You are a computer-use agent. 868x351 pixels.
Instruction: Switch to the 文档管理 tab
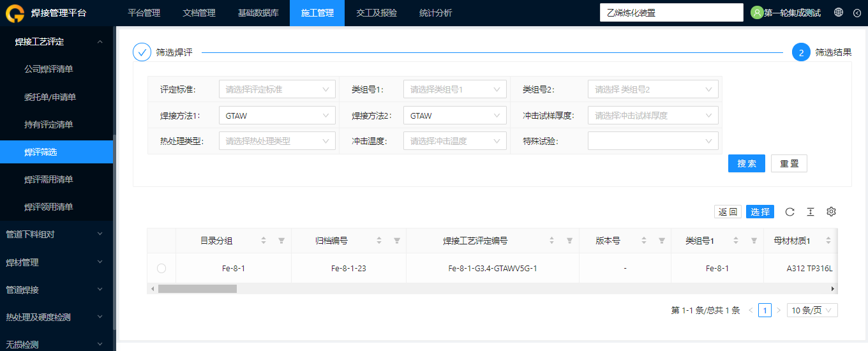click(x=198, y=13)
